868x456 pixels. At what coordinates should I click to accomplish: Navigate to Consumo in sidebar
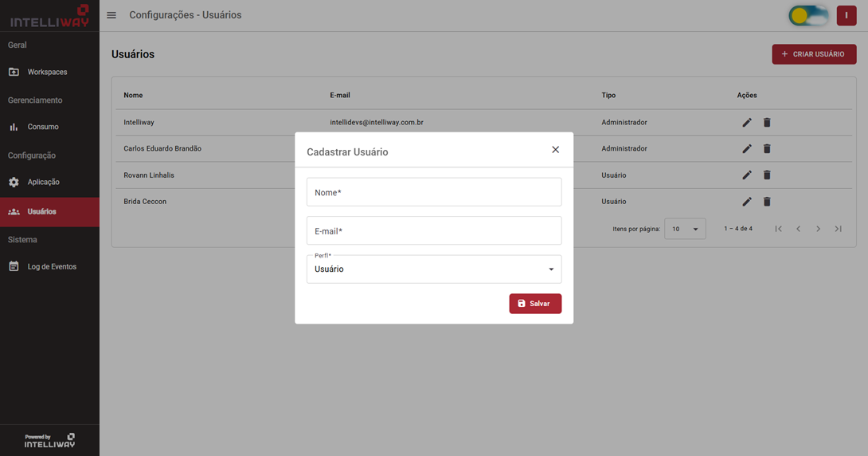(x=43, y=127)
